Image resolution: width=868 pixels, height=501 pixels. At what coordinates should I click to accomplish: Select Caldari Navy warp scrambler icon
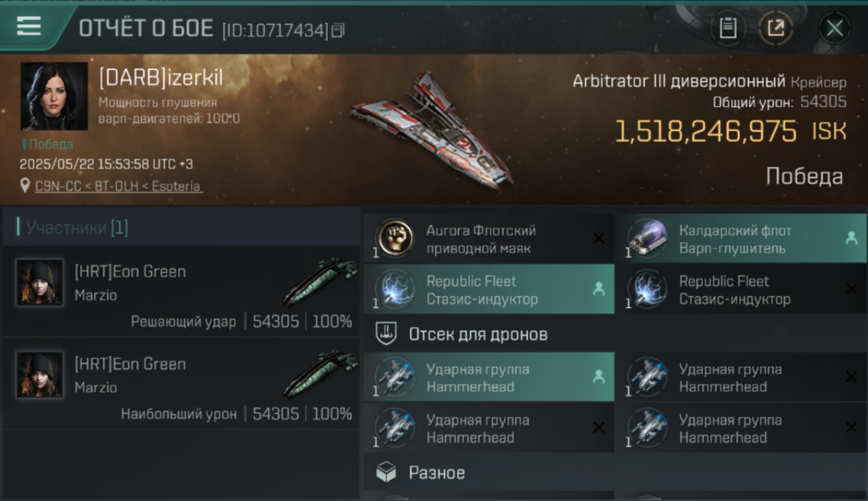point(646,239)
